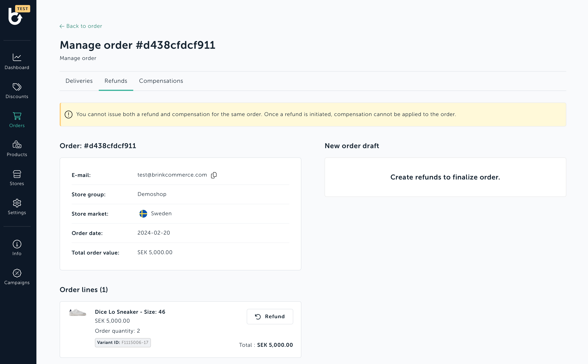The width and height of the screenshot is (588, 364).
Task: Click the warning icon in the yellow banner
Action: coord(69,114)
